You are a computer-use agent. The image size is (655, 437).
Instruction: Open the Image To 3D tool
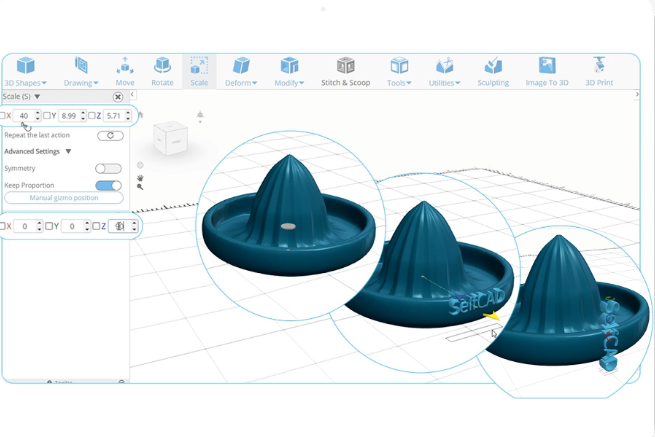click(x=547, y=71)
